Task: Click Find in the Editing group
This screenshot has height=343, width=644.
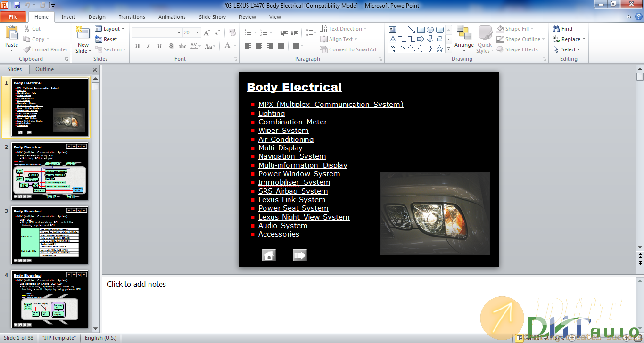Action: tap(562, 29)
